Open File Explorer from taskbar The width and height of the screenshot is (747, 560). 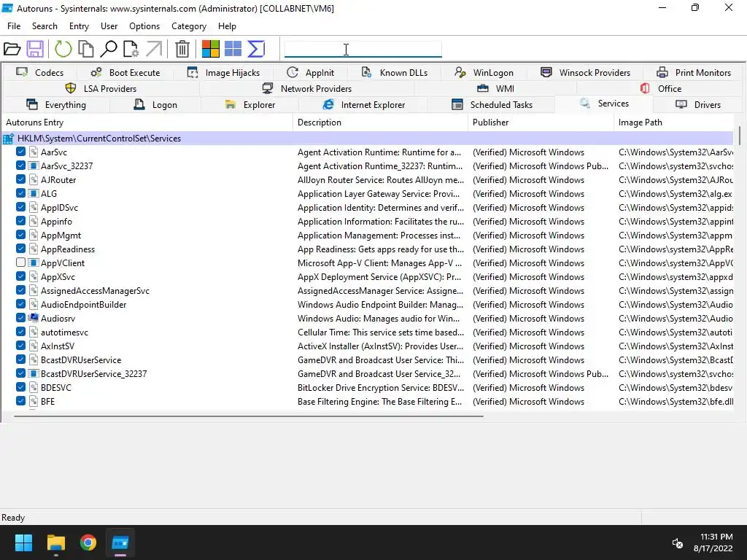55,542
